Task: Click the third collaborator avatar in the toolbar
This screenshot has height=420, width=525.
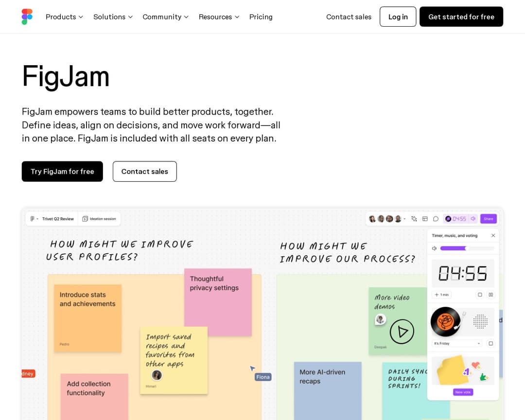Action: coord(389,219)
